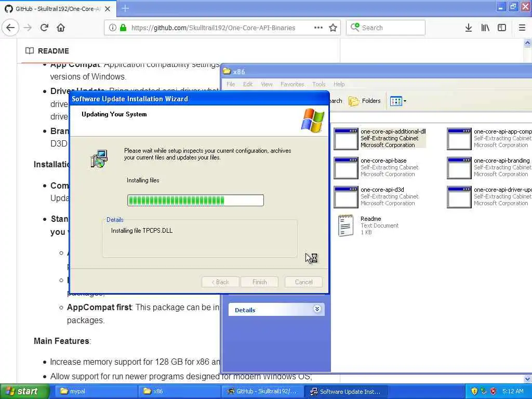The height and width of the screenshot is (399, 532).
Task: Open Tools menu in x86 window
Action: click(318, 84)
